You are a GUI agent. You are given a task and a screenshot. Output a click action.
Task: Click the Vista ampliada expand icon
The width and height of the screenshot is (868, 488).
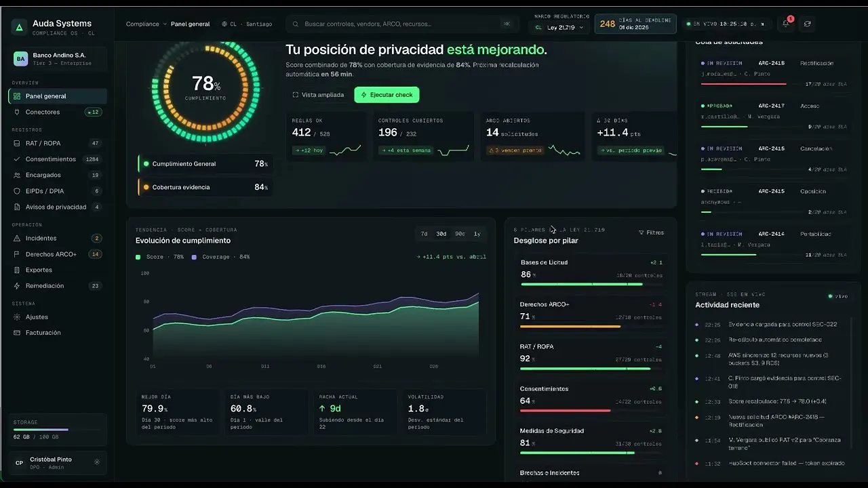(x=296, y=95)
